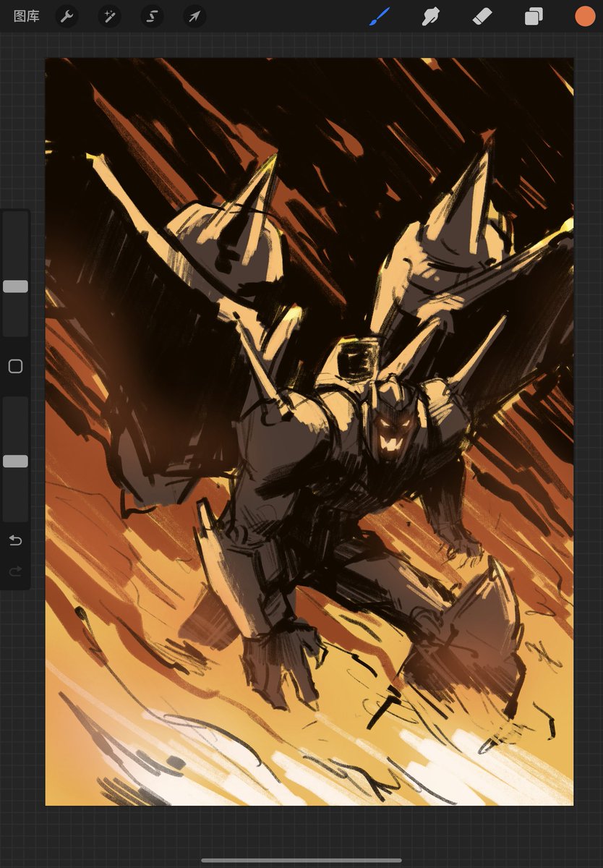
Task: Open the Layers panel
Action: (534, 16)
